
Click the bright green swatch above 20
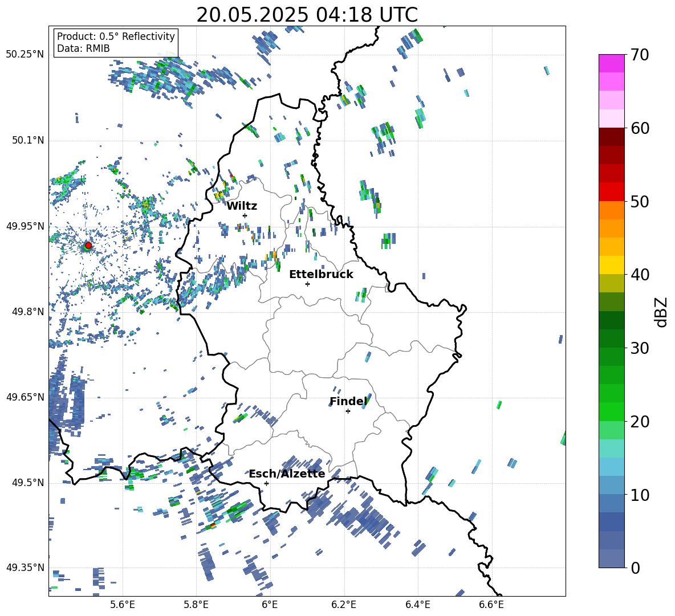tap(611, 411)
